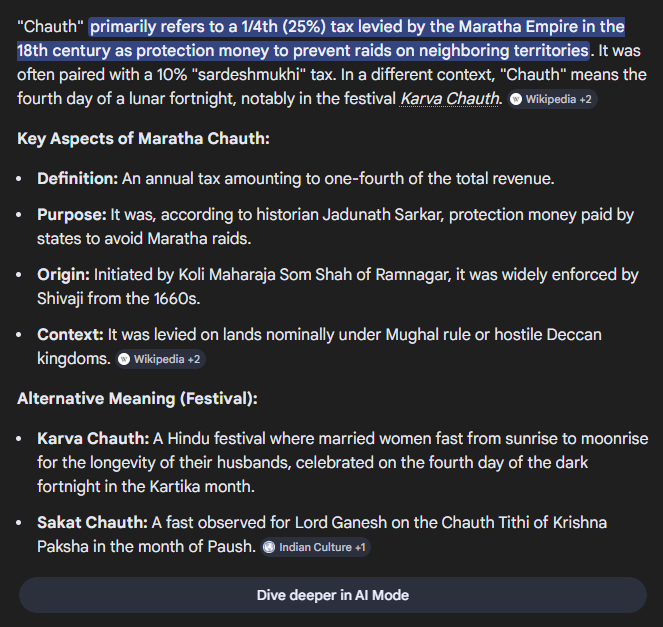Follow the underlined Karva Chauth link
663x627 pixels.
[450, 97]
